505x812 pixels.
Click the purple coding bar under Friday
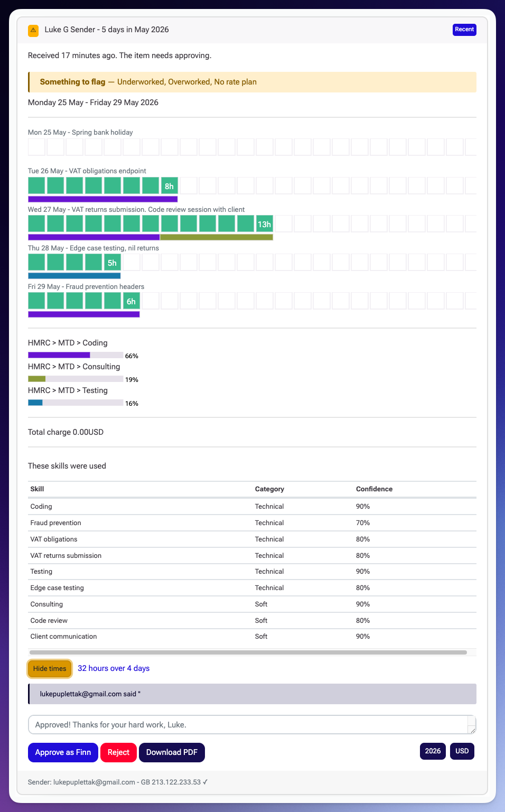pyautogui.click(x=84, y=314)
